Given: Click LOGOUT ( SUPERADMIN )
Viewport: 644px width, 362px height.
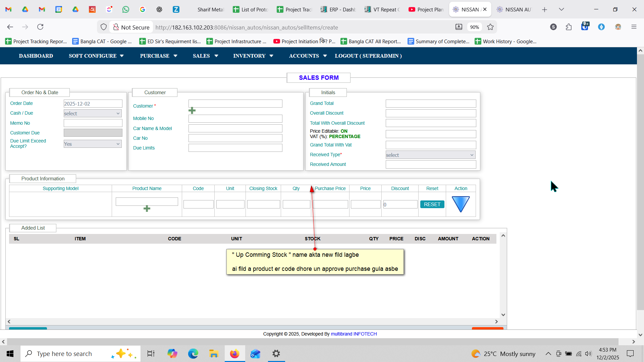Looking at the screenshot, I should coord(368,56).
